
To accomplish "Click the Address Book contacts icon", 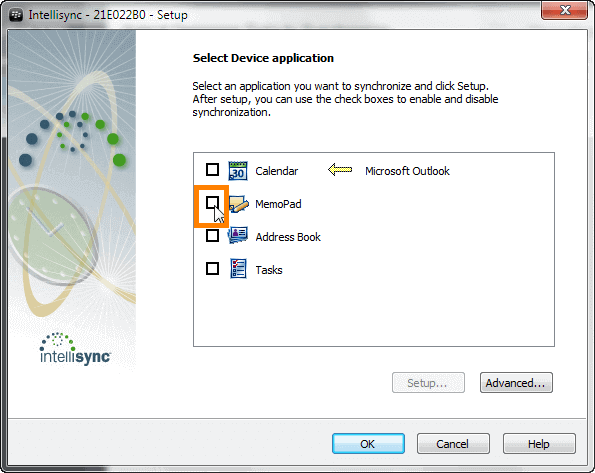I will click(238, 236).
